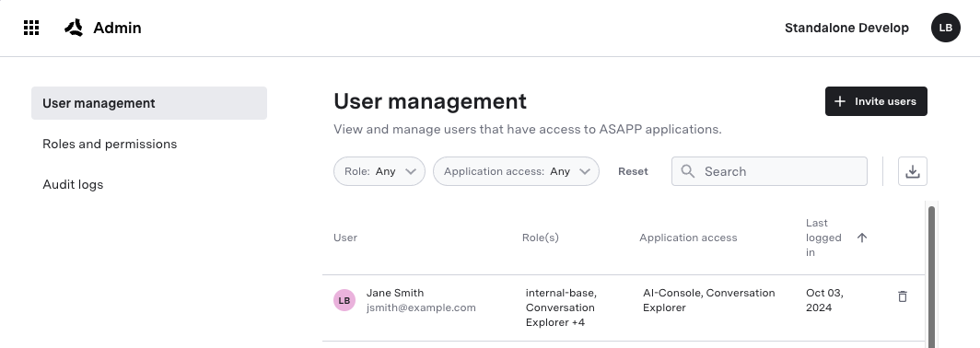This screenshot has height=348, width=980.
Task: Click Reset to clear the filters
Action: [x=633, y=171]
